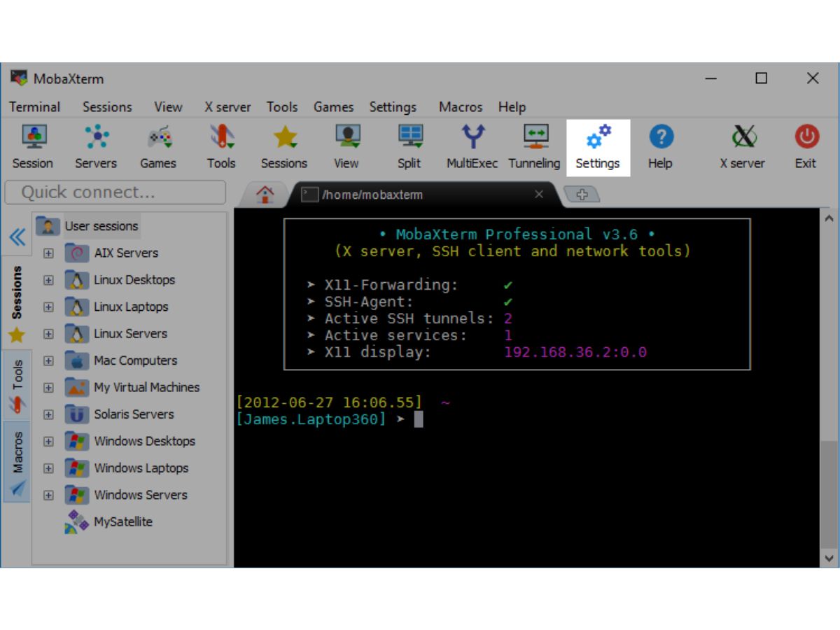Close the /home/mobaxterm tab

click(539, 195)
